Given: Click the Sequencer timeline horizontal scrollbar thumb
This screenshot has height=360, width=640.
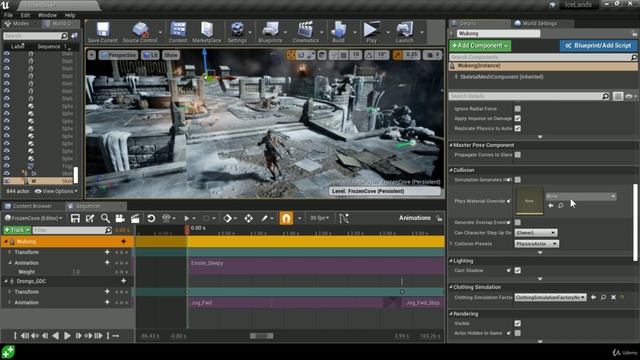Looking at the screenshot, I should pos(262,336).
